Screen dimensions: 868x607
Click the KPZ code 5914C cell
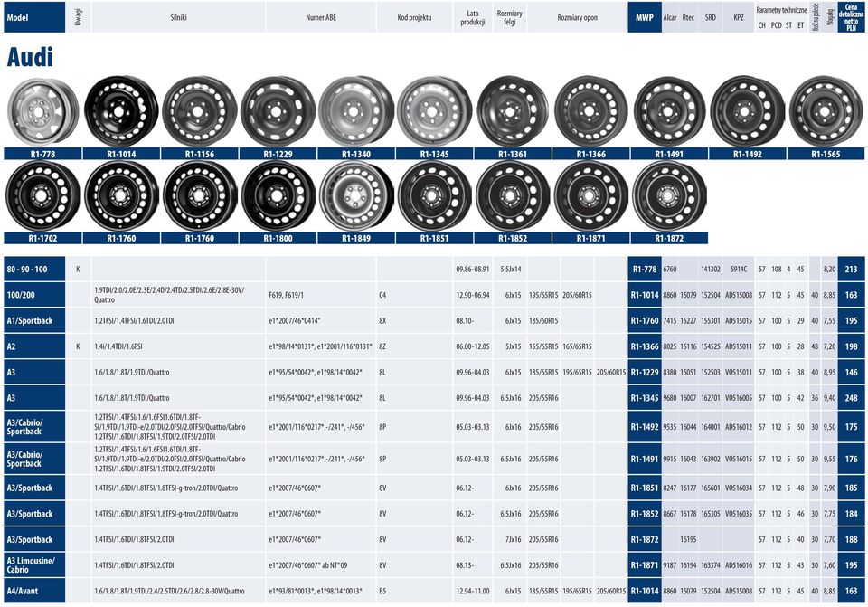point(739,270)
